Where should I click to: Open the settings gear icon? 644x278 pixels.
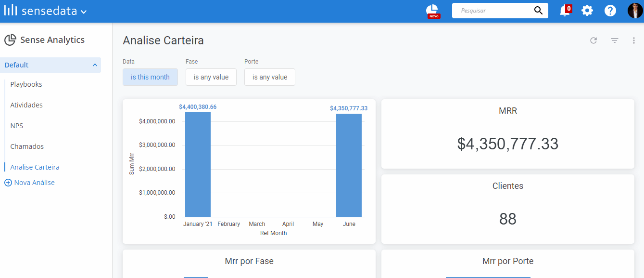(587, 11)
